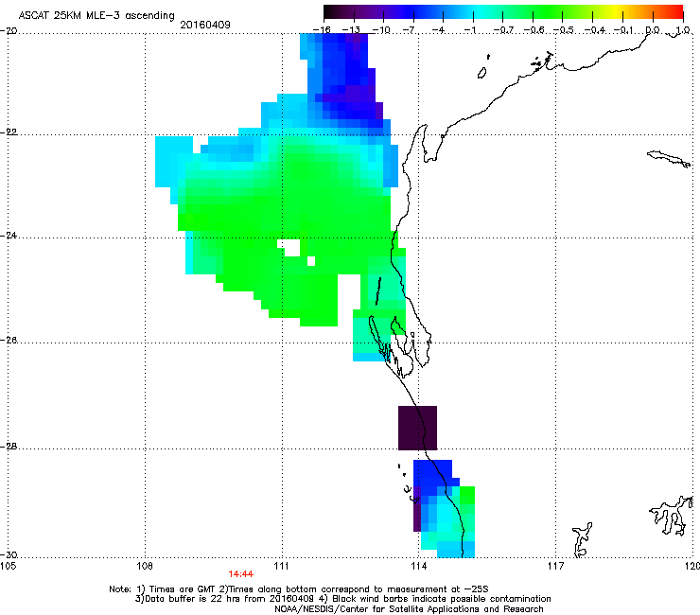The image size is (700, 615).
Task: Click the latitude axis label '-24'
Action: pos(9,235)
